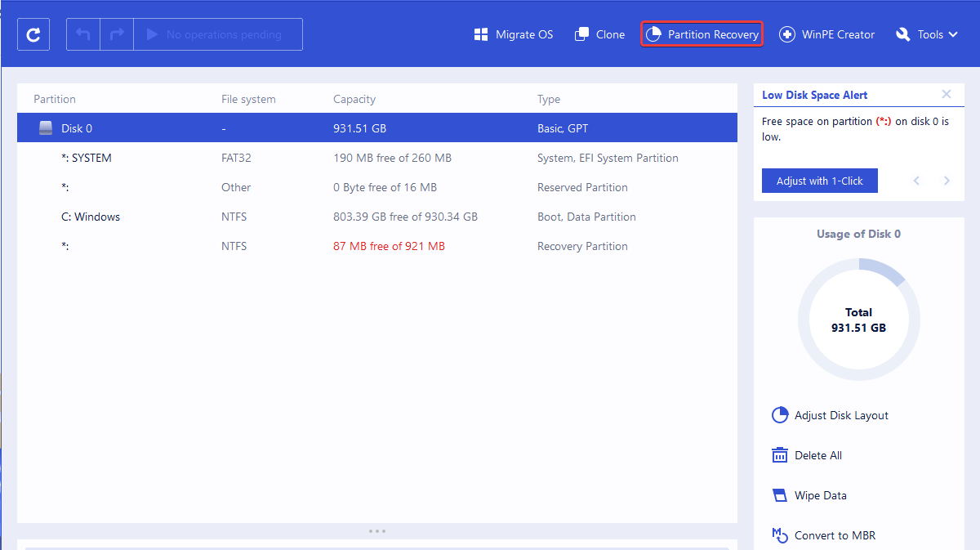Select the Delete All option

[x=780, y=455]
